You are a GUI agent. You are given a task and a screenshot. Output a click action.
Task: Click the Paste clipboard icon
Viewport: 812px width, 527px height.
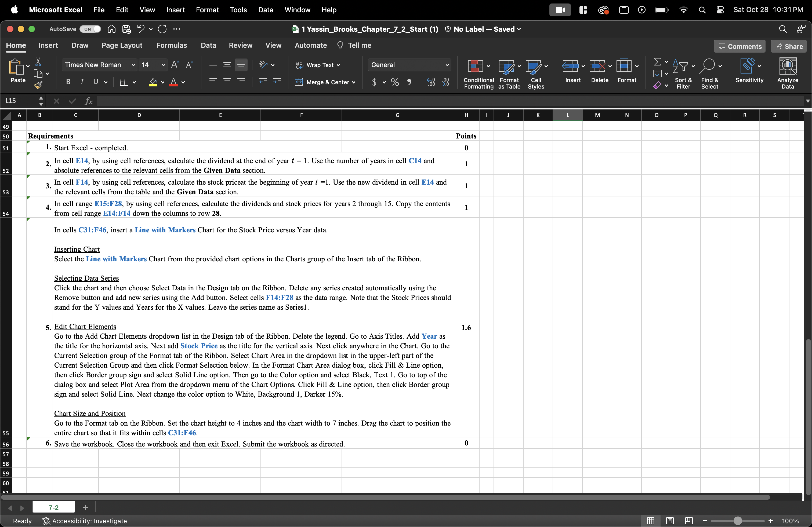tap(16, 67)
